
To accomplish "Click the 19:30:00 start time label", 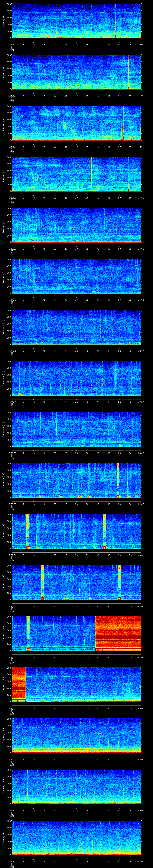I will click(12, 95).
